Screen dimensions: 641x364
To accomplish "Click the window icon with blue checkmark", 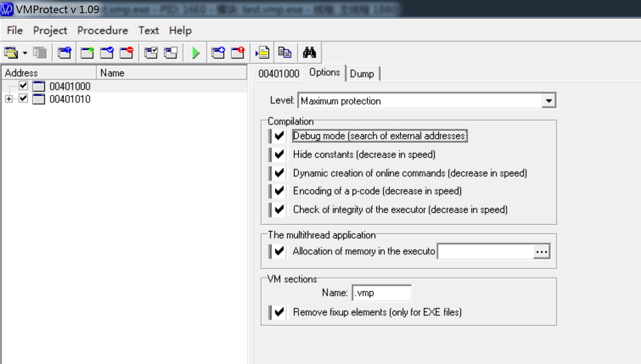I will [x=107, y=52].
